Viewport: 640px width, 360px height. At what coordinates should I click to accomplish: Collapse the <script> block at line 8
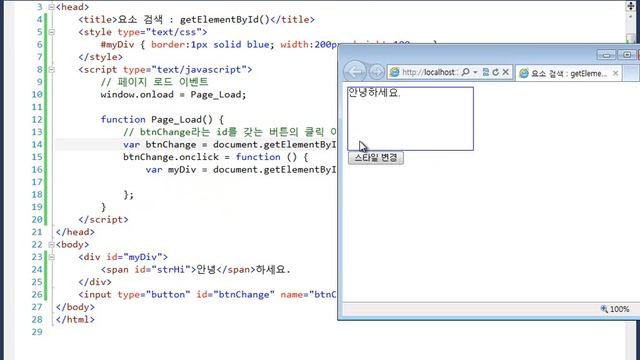(x=51, y=69)
